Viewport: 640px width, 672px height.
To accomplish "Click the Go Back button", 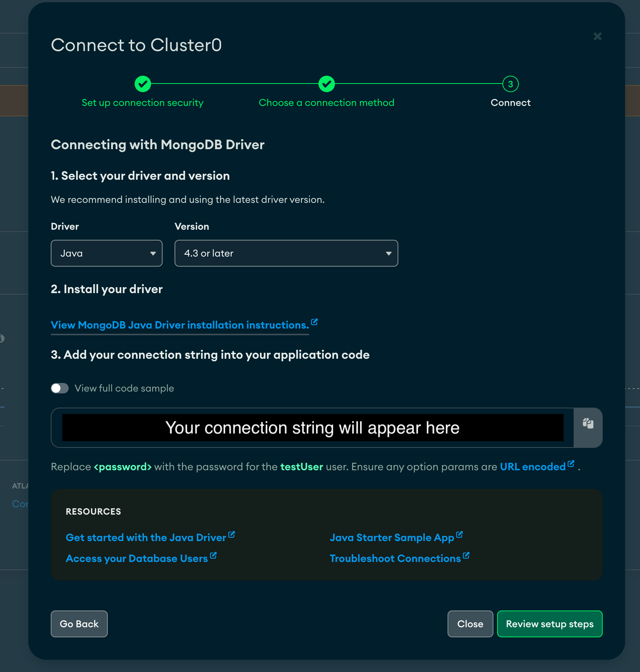I will (x=79, y=624).
